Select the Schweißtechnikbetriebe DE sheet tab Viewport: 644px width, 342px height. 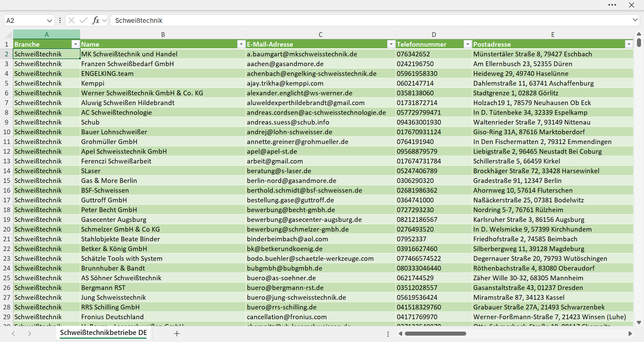tap(103, 333)
